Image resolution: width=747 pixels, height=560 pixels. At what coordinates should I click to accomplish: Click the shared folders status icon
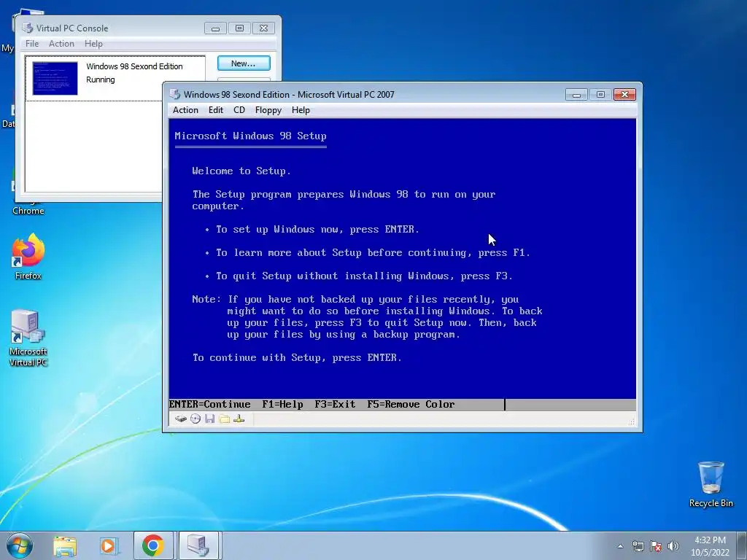tap(225, 419)
